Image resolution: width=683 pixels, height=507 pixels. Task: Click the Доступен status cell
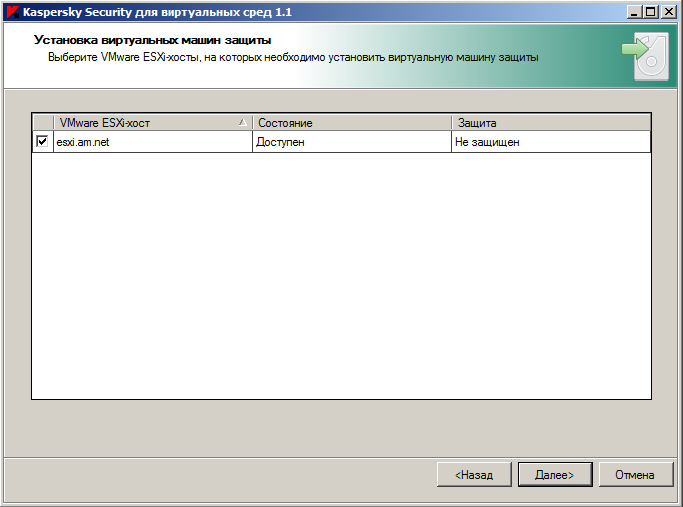[x=352, y=142]
